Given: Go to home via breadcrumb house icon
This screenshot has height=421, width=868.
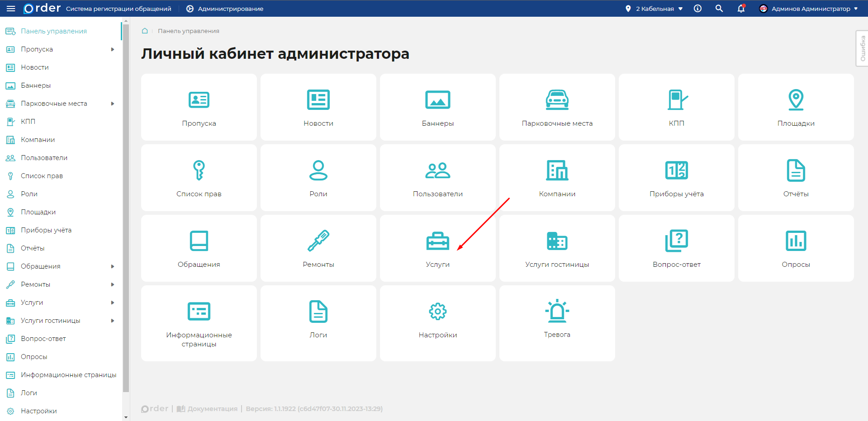Looking at the screenshot, I should pos(145,31).
